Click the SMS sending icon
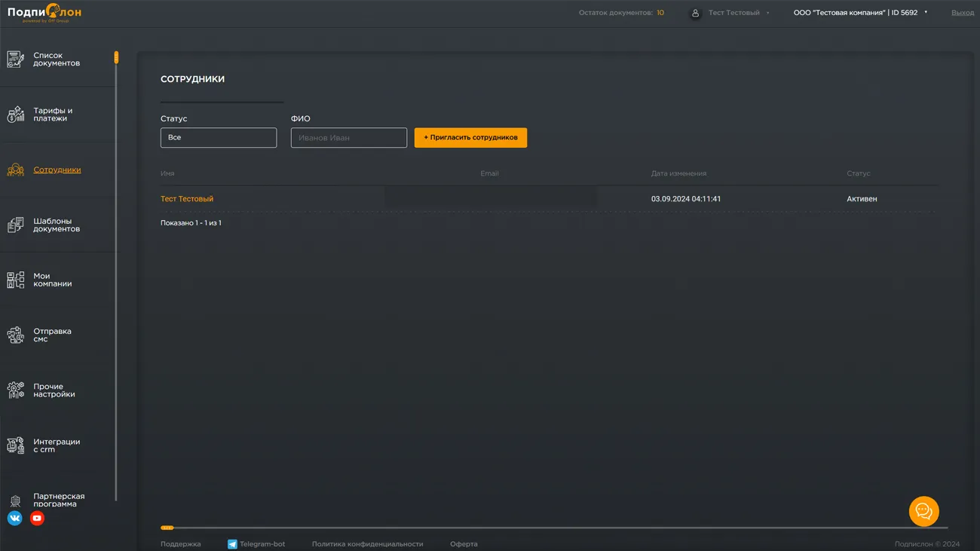980x551 pixels. [16, 335]
